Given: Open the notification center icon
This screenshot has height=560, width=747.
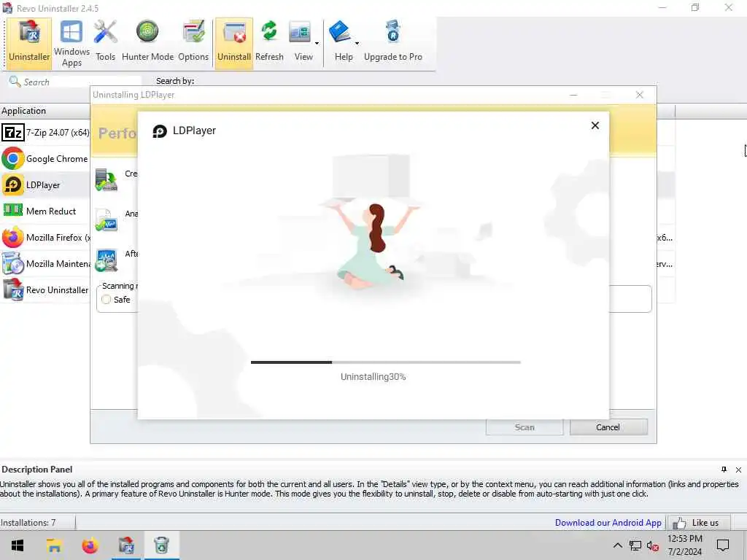Looking at the screenshot, I should [723, 545].
